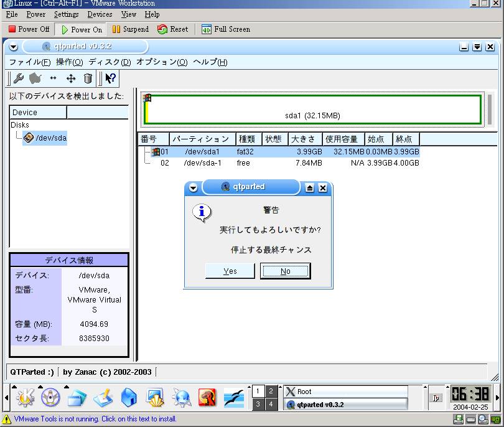Image resolution: width=504 pixels, height=427 pixels.
Task: Launch the OpenOffice seagull icon
Action: [234, 398]
